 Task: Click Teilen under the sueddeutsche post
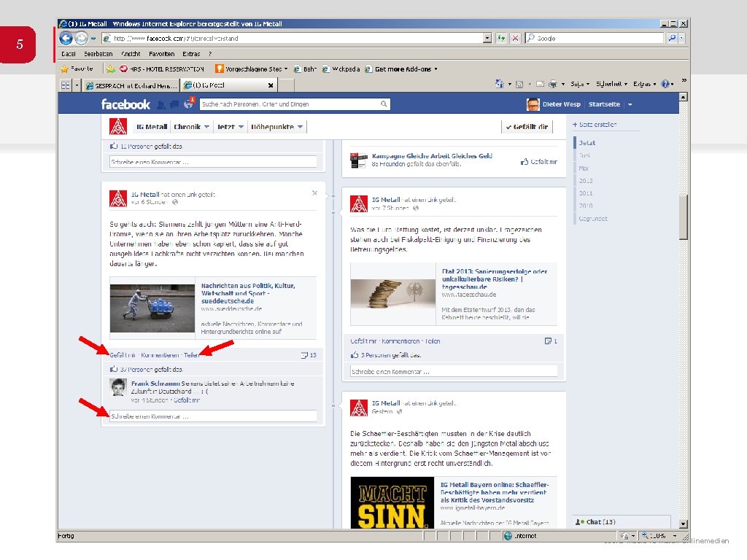coord(191,355)
